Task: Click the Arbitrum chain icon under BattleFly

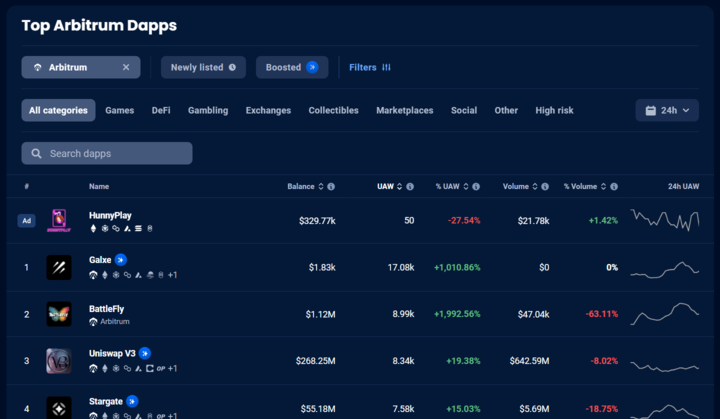Action: coord(93,322)
